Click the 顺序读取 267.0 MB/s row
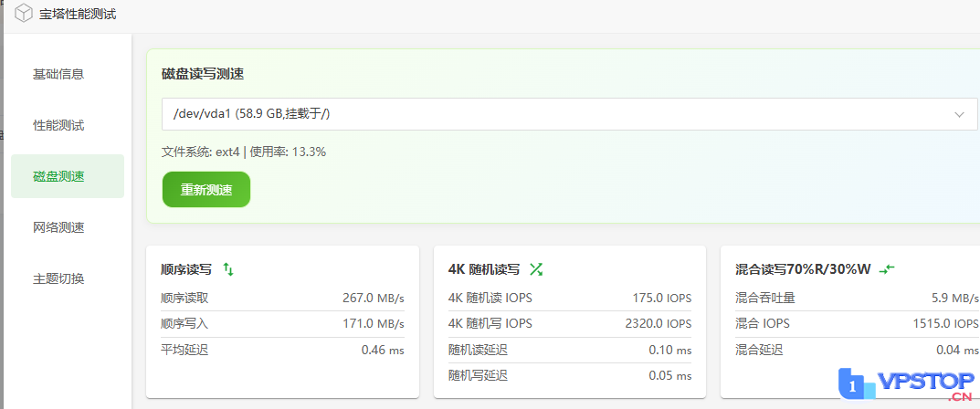Image resolution: width=980 pixels, height=409 pixels. point(282,298)
